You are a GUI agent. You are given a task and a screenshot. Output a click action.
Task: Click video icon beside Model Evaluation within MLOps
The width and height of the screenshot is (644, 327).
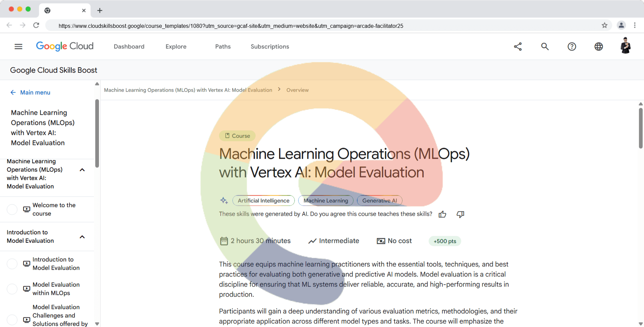tap(26, 289)
